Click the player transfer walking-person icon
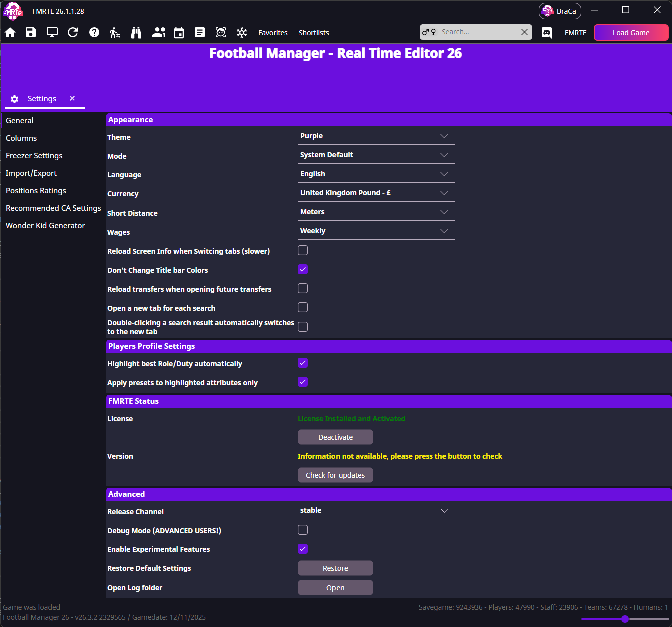This screenshot has width=672, height=627. coord(115,33)
